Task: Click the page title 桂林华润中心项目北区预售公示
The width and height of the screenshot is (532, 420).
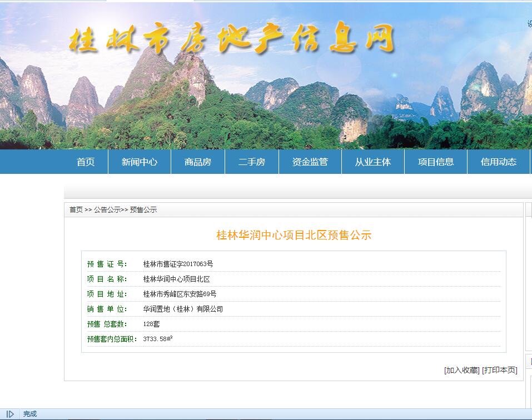Action: coord(294,235)
